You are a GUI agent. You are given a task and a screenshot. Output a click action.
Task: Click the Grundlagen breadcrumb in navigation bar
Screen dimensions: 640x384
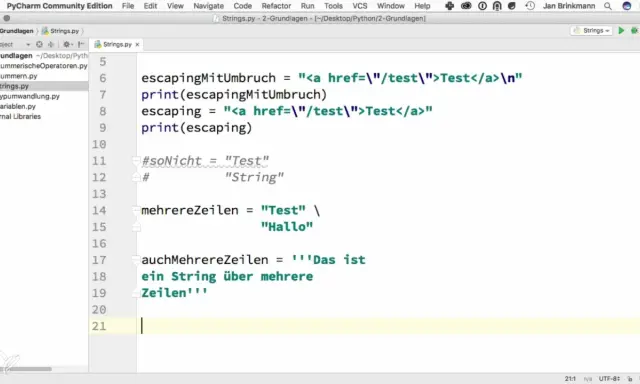point(16,31)
